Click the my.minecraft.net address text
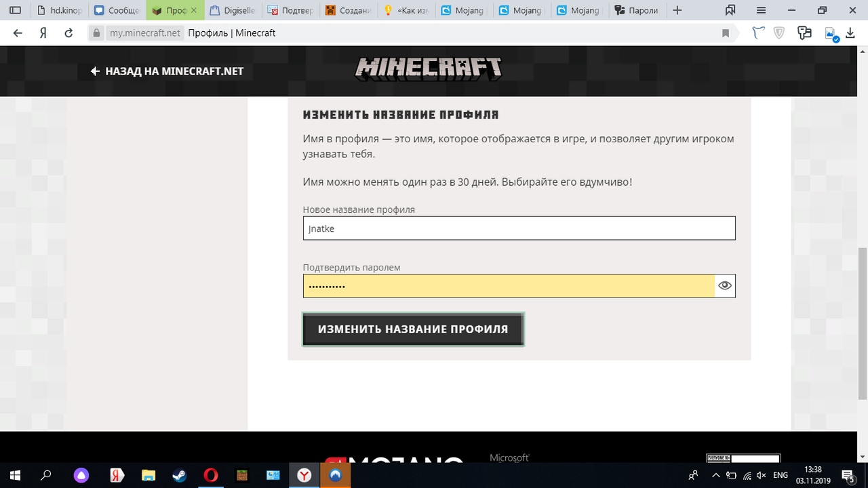Image resolution: width=868 pixels, height=488 pixels. coord(145,33)
